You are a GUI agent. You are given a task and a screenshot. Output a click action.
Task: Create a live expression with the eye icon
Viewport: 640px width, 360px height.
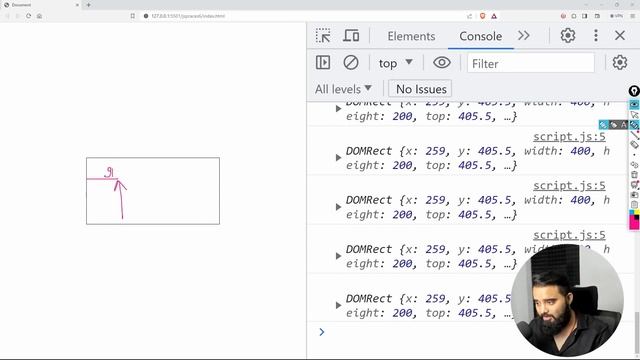[x=442, y=62]
